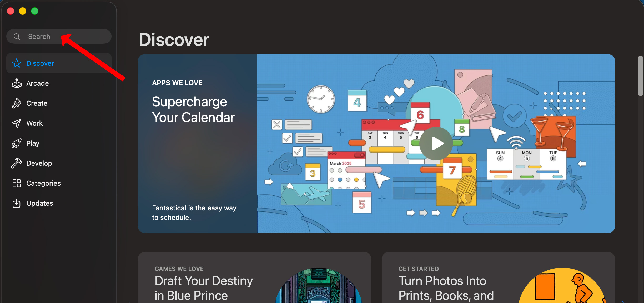Open the Arcade sidebar tab
This screenshot has height=303, width=644.
[x=59, y=83]
